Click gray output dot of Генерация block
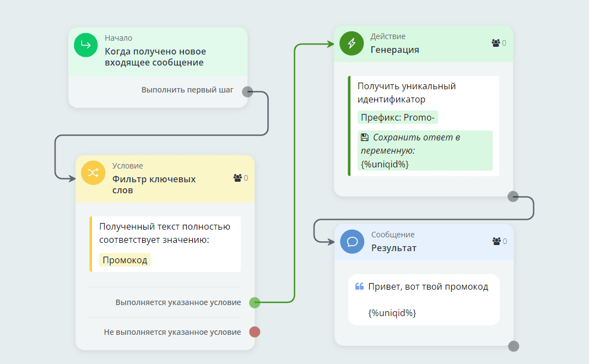 [513, 197]
